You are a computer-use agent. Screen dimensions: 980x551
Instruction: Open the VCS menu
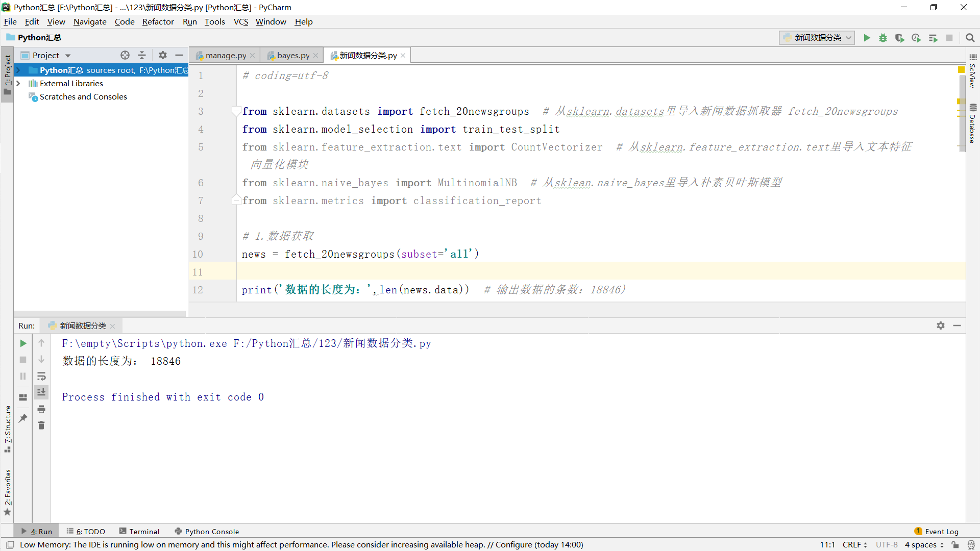point(240,21)
